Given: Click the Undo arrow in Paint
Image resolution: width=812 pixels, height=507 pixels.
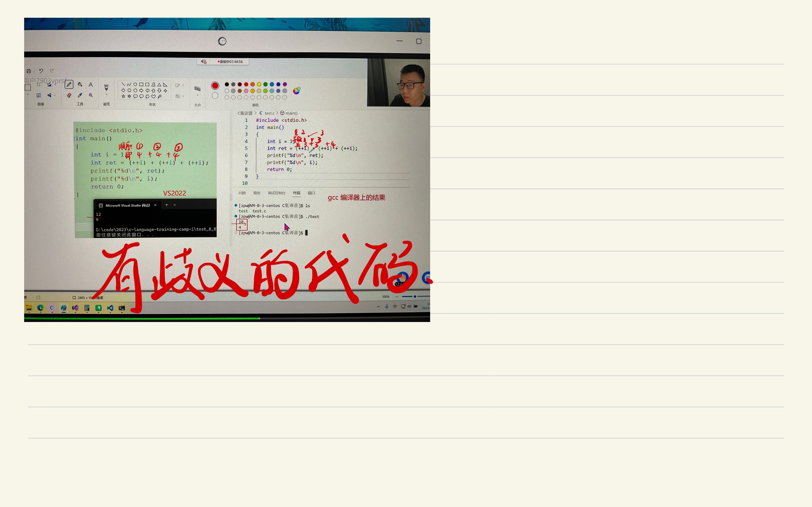Looking at the screenshot, I should (41, 71).
